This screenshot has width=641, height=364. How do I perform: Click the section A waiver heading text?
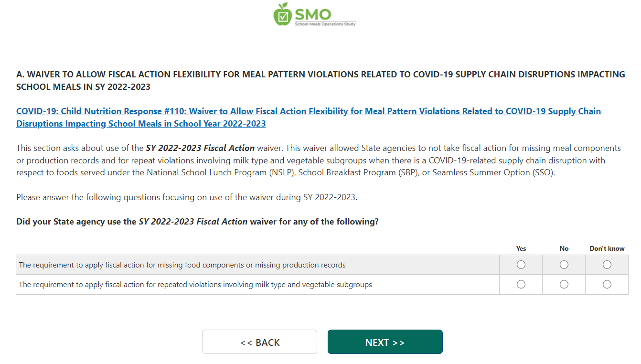click(320, 81)
